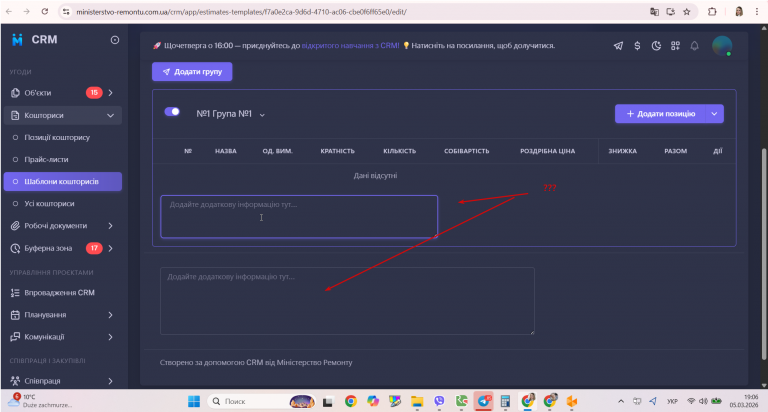768x412 pixels.
Task: Click the browser address bar URL
Action: coord(241,12)
